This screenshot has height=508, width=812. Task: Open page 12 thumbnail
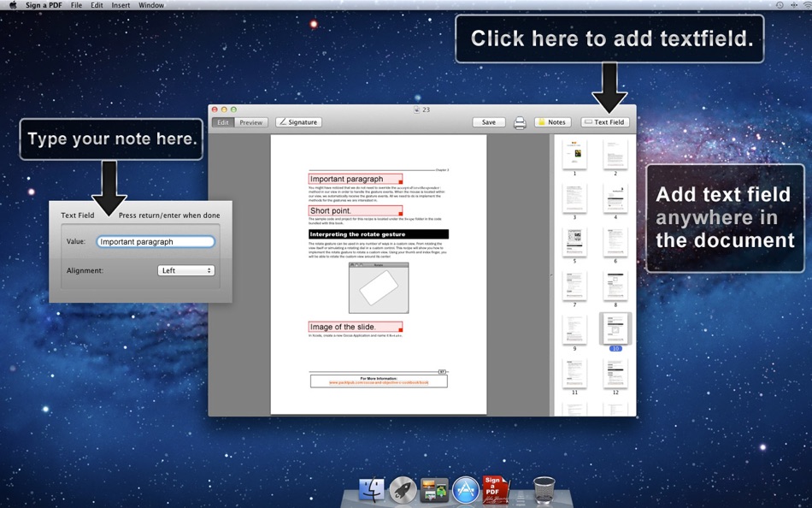[615, 373]
